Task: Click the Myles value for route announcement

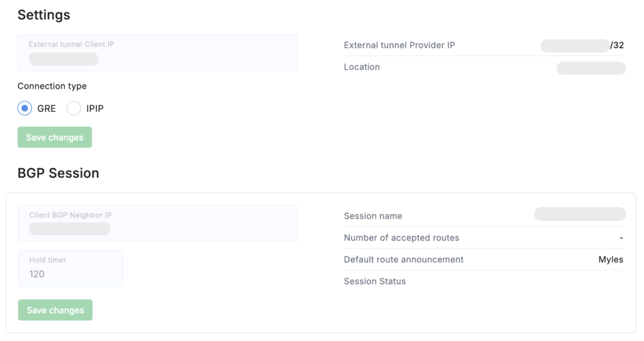Action: pyautogui.click(x=611, y=259)
